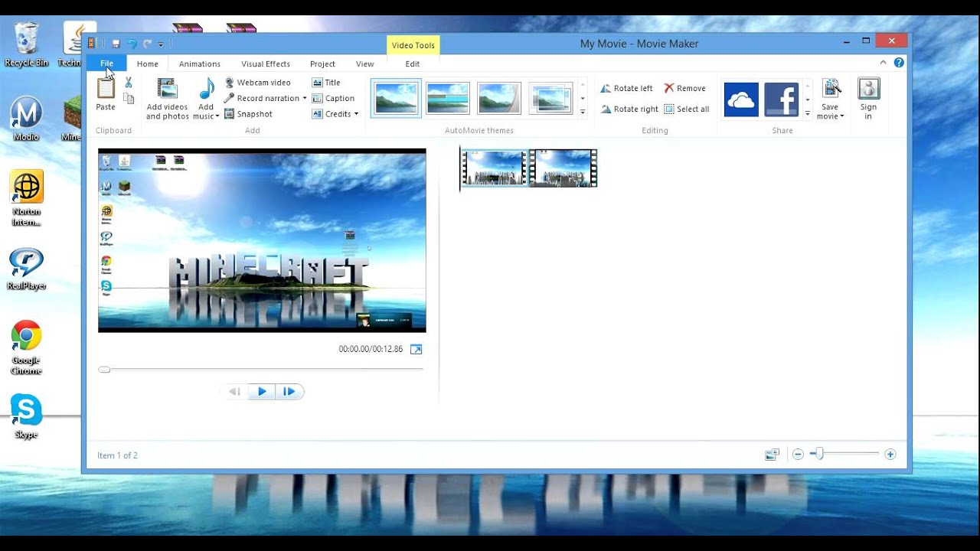Click the preview full screen icon

416,349
